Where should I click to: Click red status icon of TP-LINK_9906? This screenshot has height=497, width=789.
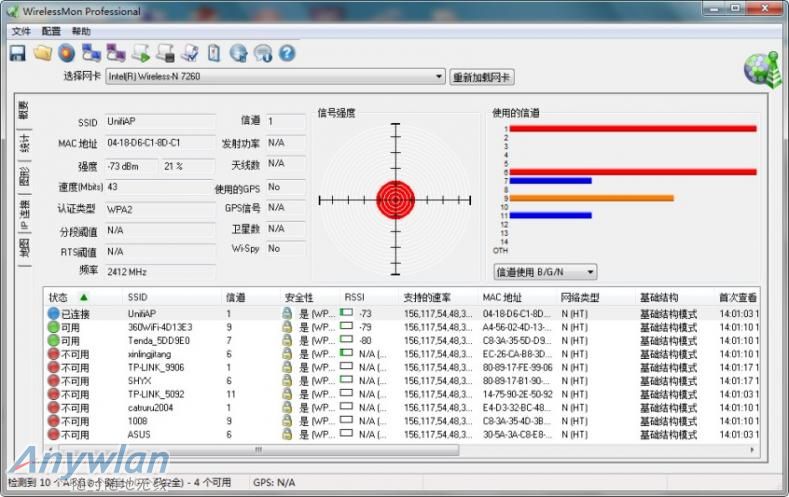click(54, 368)
